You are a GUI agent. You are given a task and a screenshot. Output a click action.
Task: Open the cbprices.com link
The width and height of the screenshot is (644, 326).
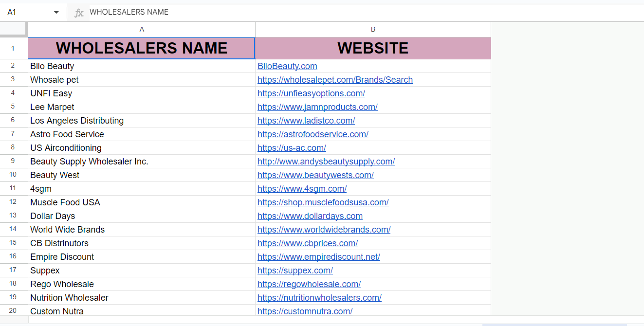pyautogui.click(x=308, y=243)
